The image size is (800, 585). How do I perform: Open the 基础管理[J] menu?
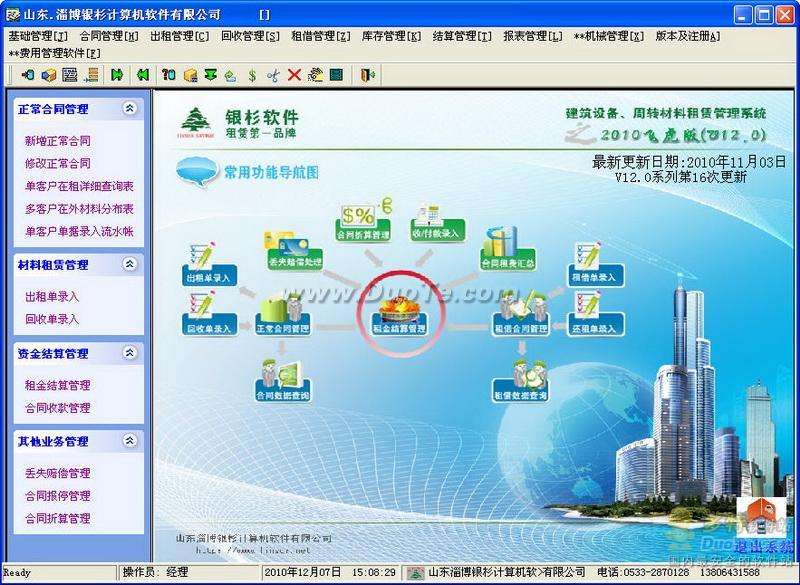tap(38, 36)
